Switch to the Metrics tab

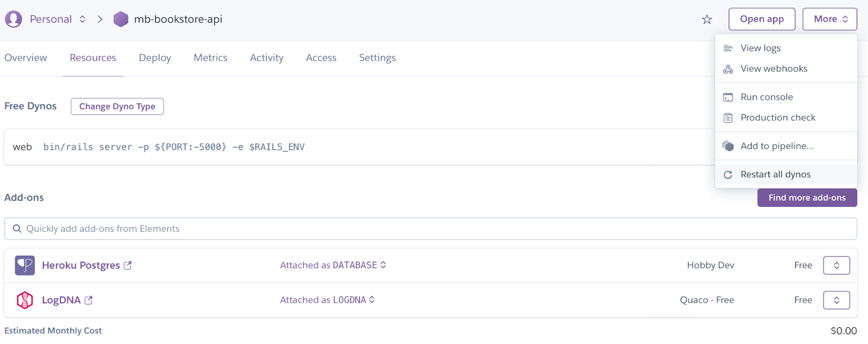coord(210,58)
